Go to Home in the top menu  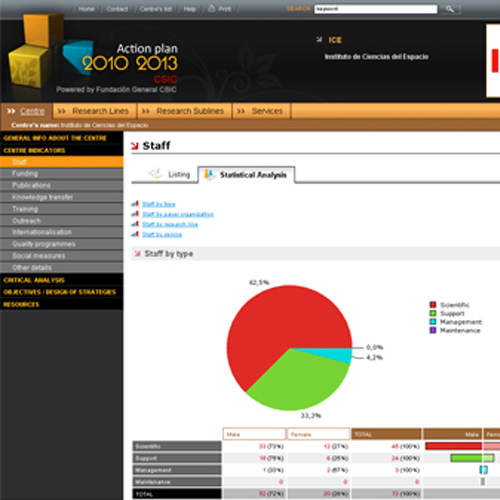(86, 9)
